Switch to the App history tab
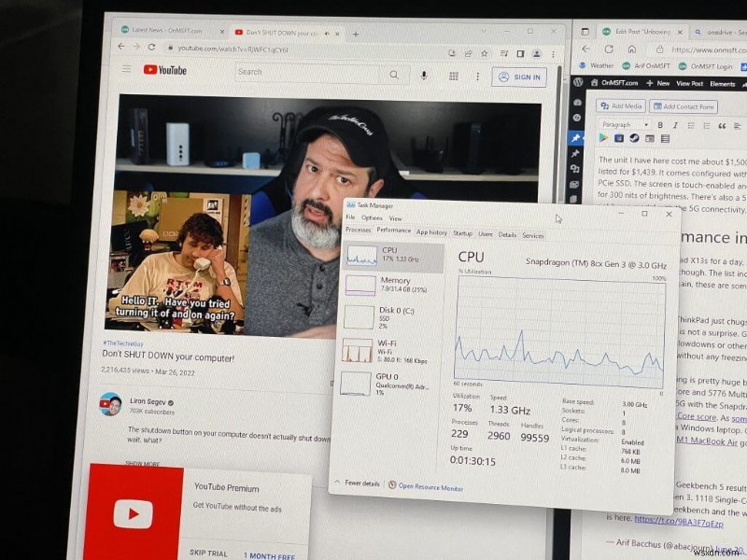This screenshot has height=560, width=747. (x=431, y=233)
